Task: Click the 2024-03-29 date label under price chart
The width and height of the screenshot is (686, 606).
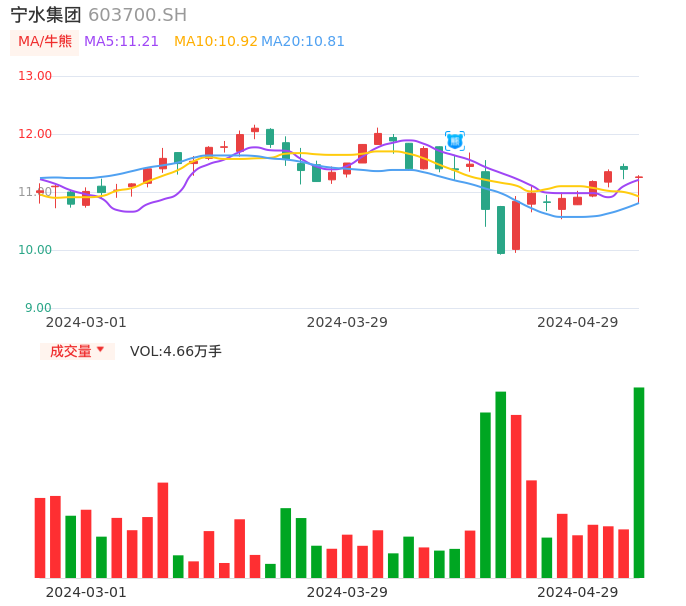Action: click(x=347, y=322)
